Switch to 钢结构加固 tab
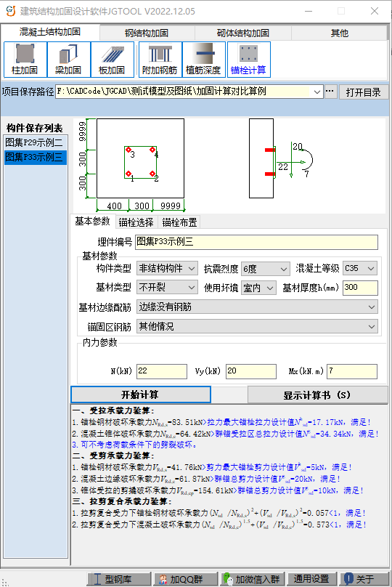 coord(147,33)
